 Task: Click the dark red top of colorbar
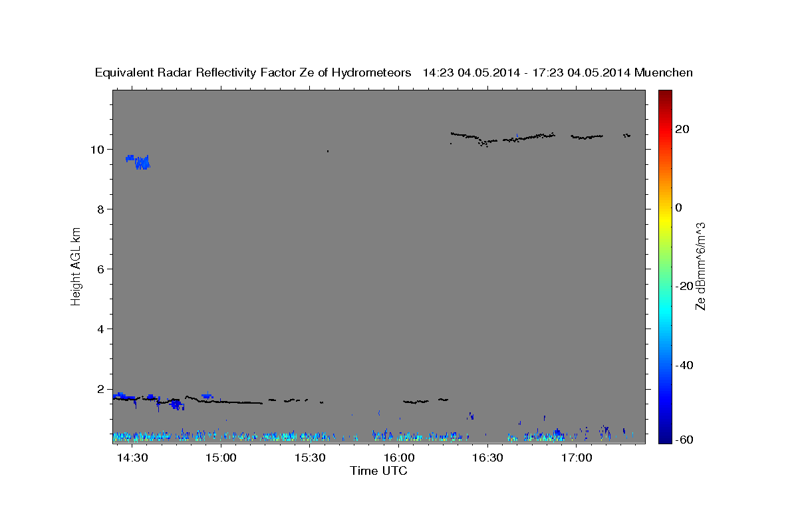(665, 95)
